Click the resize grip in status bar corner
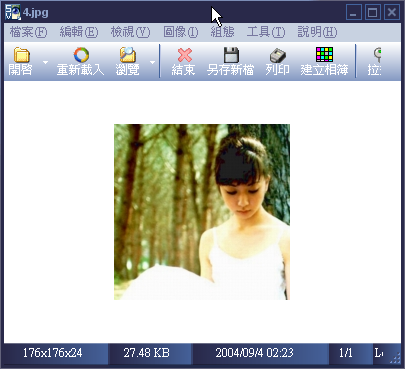The height and width of the screenshot is (369, 405). click(x=396, y=358)
